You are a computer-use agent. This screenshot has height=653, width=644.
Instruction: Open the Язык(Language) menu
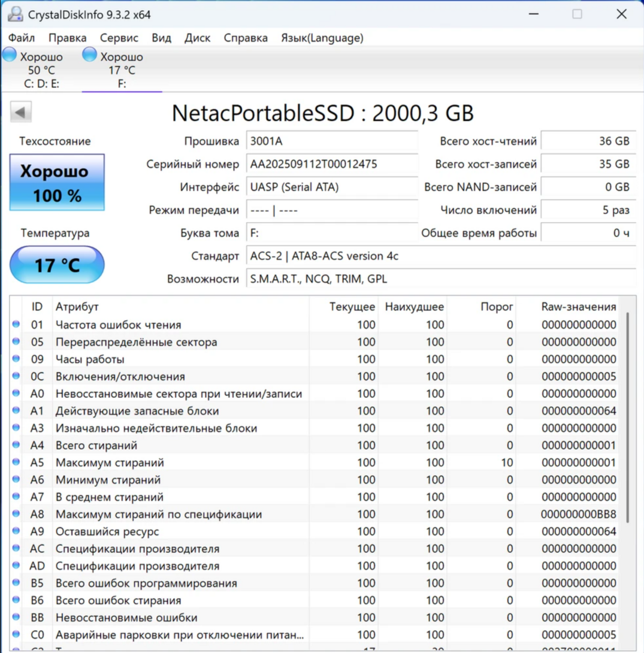point(322,38)
